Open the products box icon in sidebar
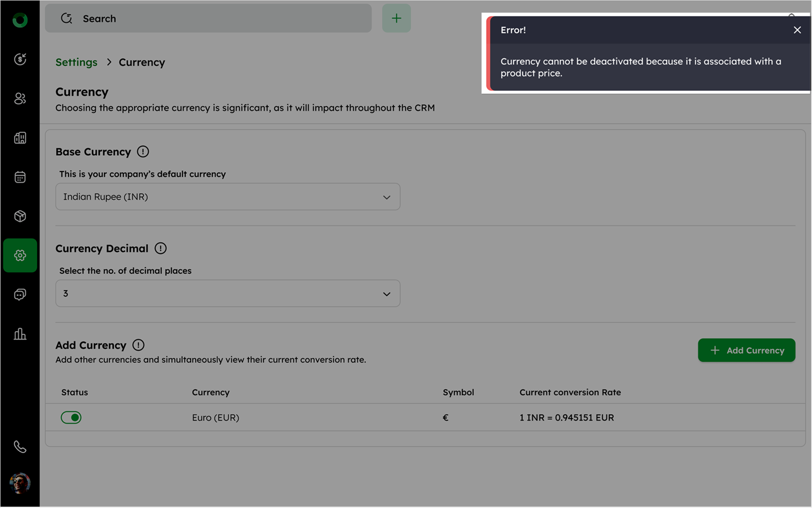 (x=20, y=216)
